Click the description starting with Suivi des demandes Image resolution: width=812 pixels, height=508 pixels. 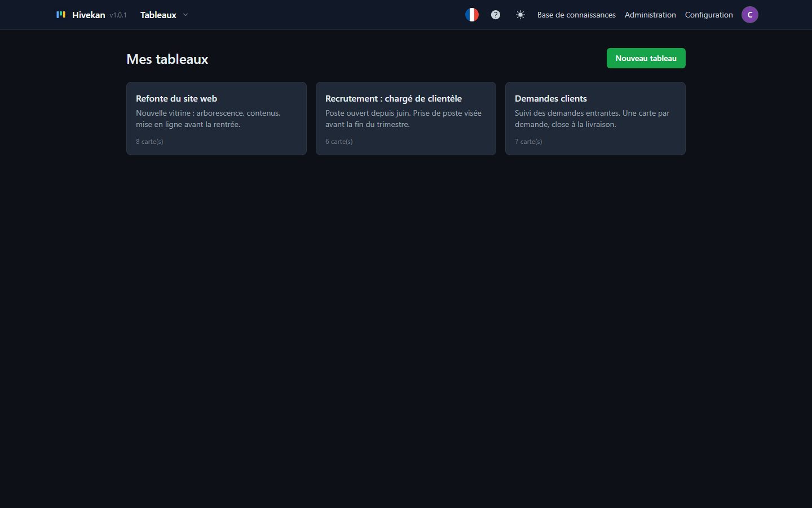[x=592, y=119]
